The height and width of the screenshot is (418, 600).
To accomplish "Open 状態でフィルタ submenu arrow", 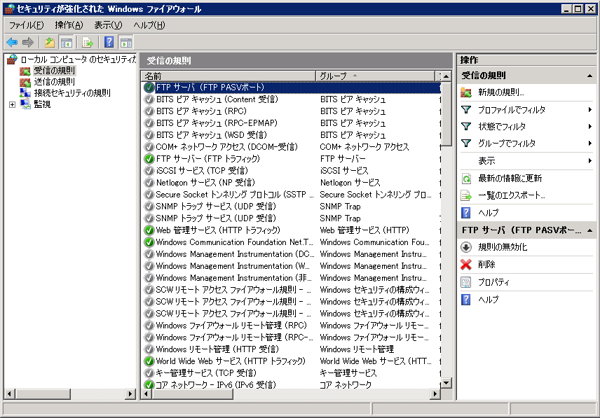I will (x=590, y=126).
